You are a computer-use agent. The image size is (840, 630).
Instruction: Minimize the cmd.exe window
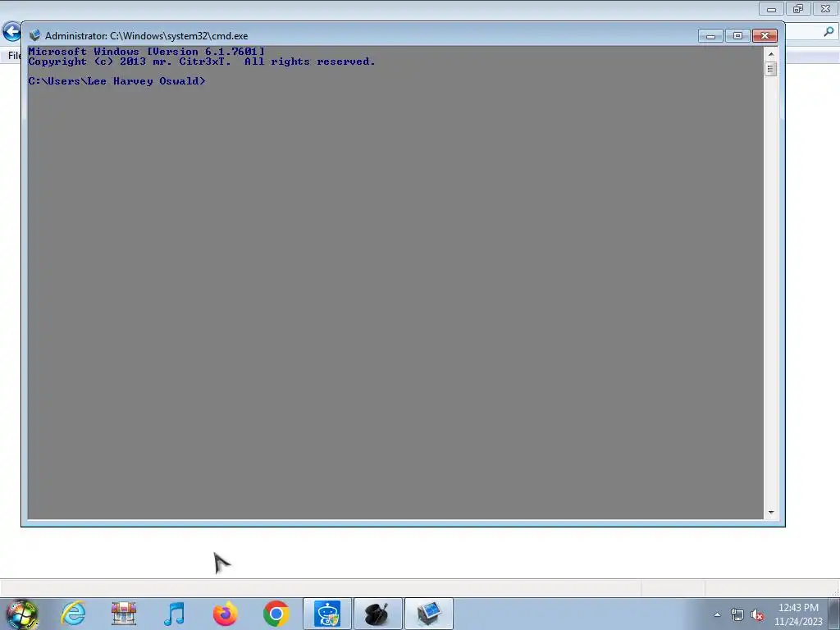coord(710,36)
